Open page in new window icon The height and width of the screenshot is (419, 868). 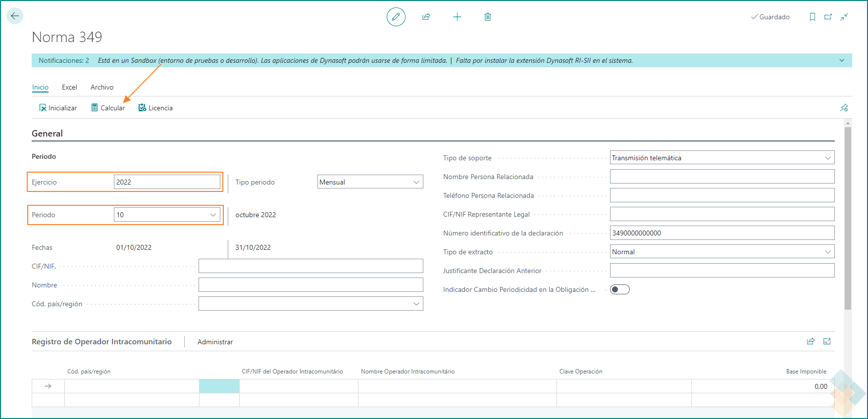[x=828, y=17]
